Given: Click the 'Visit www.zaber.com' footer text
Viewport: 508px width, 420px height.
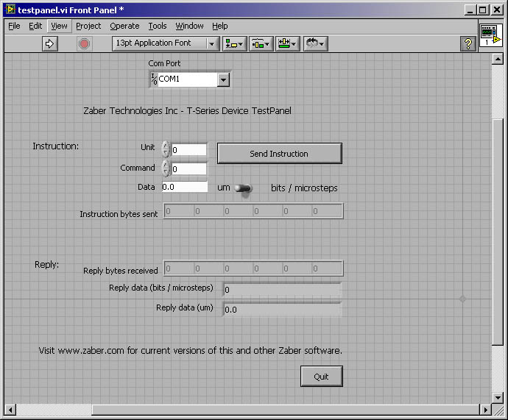Looking at the screenshot, I should point(190,351).
